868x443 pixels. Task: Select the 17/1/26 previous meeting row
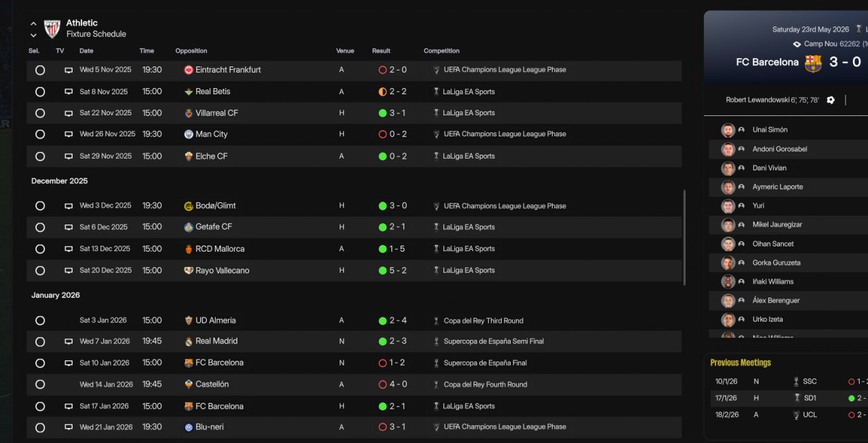[787, 398]
